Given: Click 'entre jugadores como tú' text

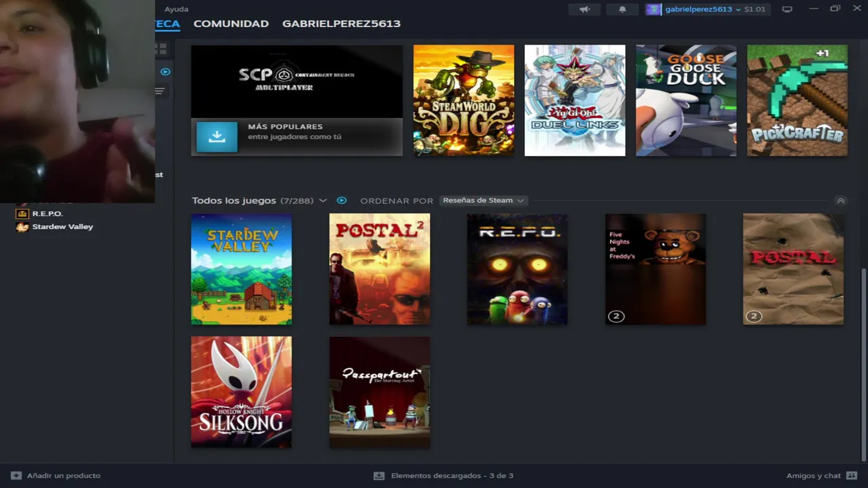Looking at the screenshot, I should coord(294,137).
